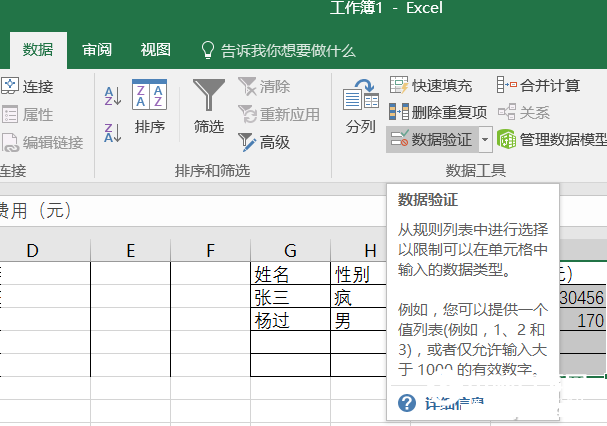Screen dimensions: 607x426
Task: Switch to the View (视图) tab
Action: [155, 50]
